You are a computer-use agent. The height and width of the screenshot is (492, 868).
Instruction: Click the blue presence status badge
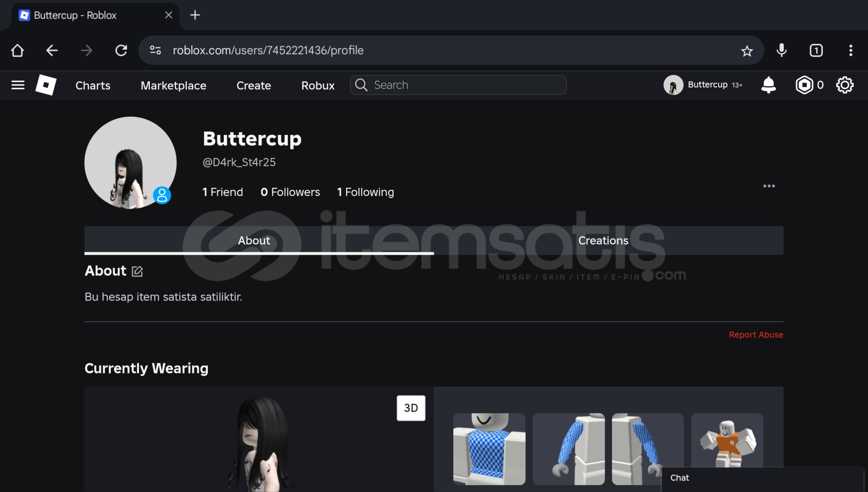pos(162,195)
